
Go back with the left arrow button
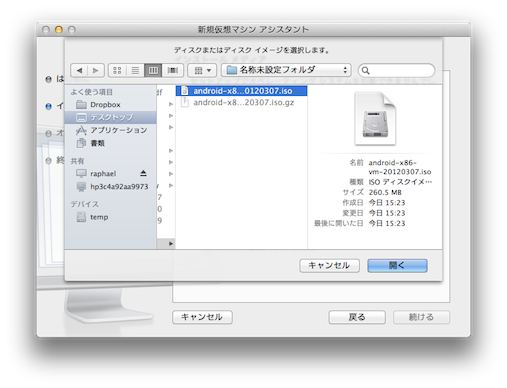[x=79, y=70]
